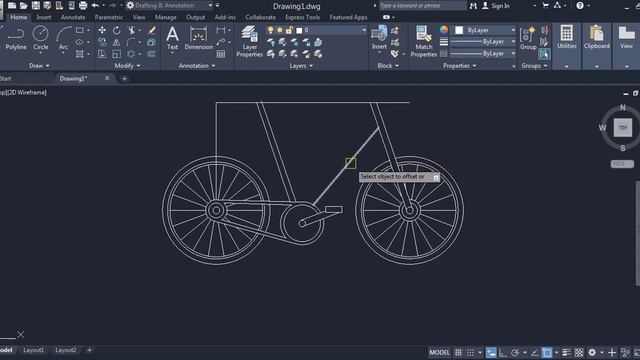Click the new drawing plus tab button
The height and width of the screenshot is (360, 640).
[x=124, y=78]
